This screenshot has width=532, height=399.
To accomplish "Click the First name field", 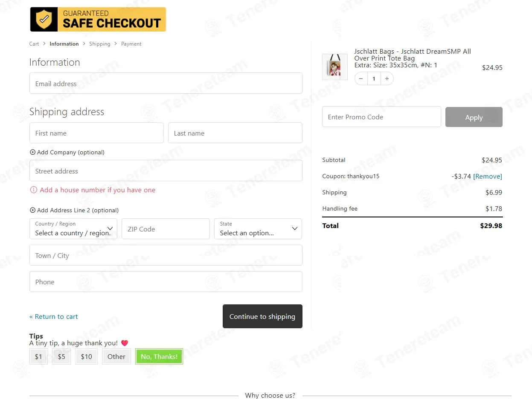I will [x=96, y=133].
